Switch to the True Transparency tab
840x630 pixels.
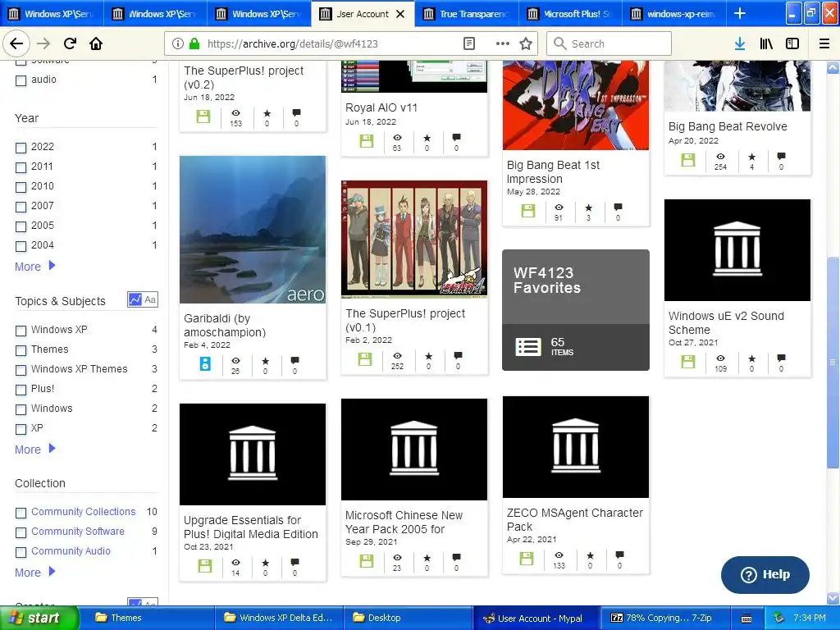(x=466, y=13)
